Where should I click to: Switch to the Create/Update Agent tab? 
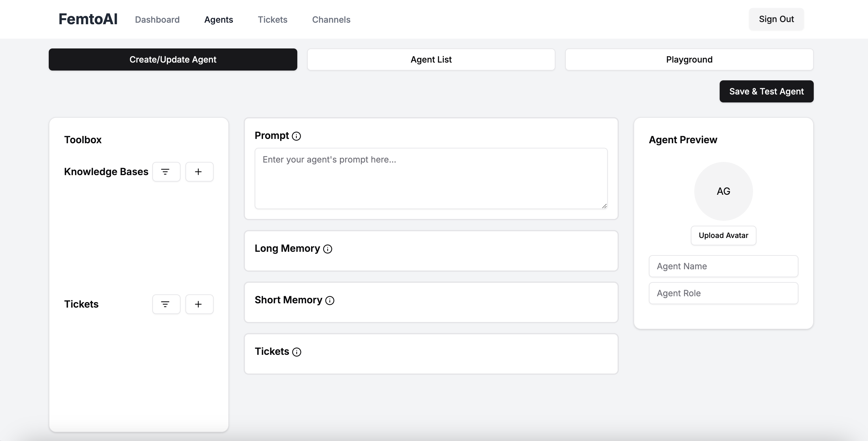tap(173, 59)
